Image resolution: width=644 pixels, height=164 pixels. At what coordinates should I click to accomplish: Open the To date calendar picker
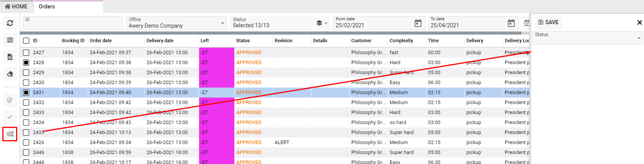click(x=511, y=23)
